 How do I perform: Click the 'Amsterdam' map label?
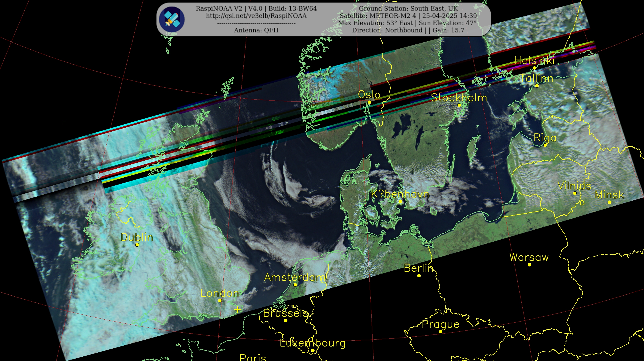click(x=295, y=277)
